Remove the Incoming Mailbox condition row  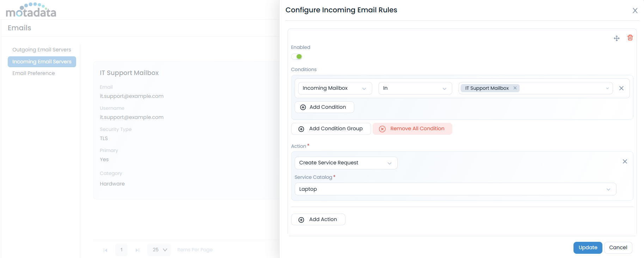click(621, 88)
